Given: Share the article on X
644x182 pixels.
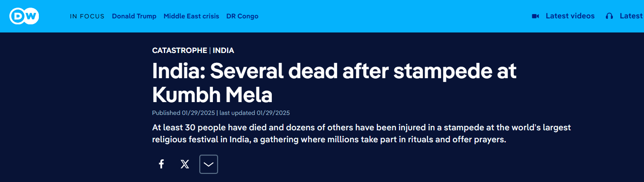Looking at the screenshot, I should point(185,164).
